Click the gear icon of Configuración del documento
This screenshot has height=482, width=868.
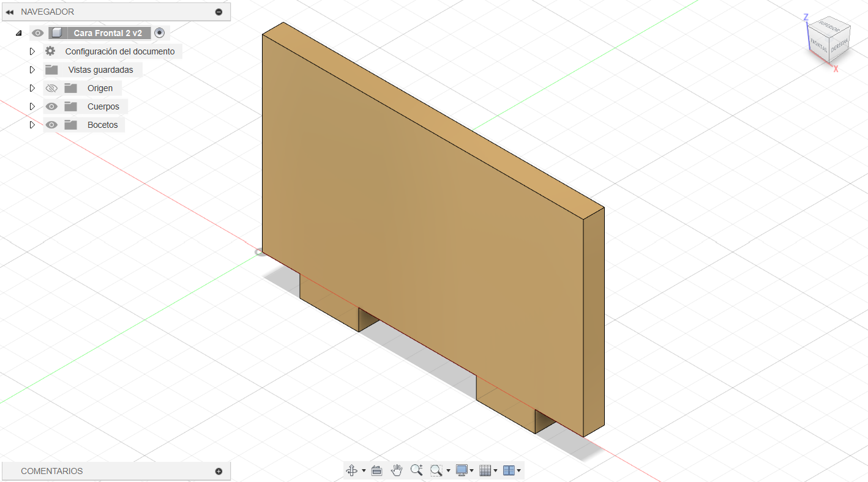coord(50,51)
